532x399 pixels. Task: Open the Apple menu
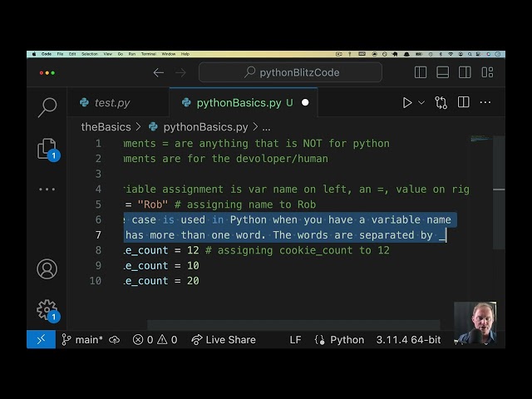click(x=34, y=54)
